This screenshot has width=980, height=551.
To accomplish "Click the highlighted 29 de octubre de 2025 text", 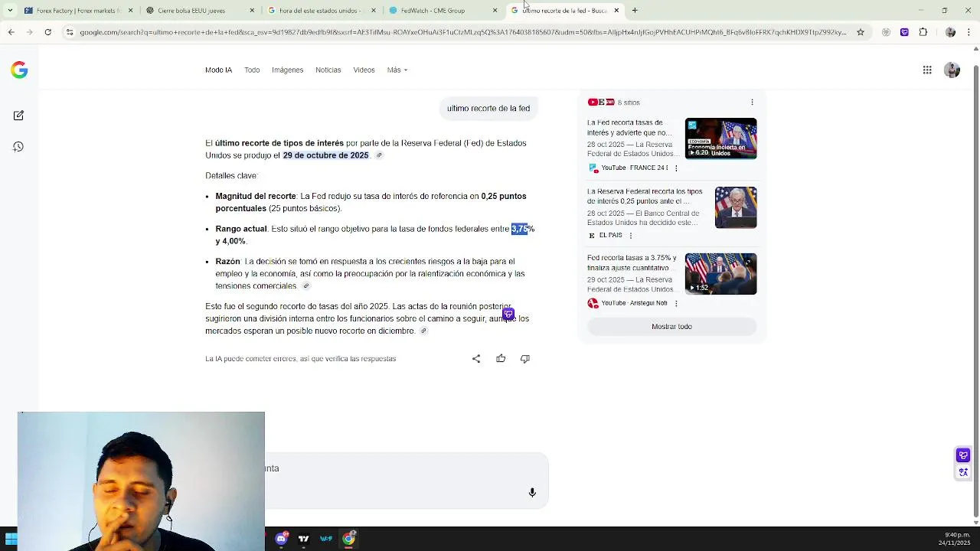I will pyautogui.click(x=325, y=155).
